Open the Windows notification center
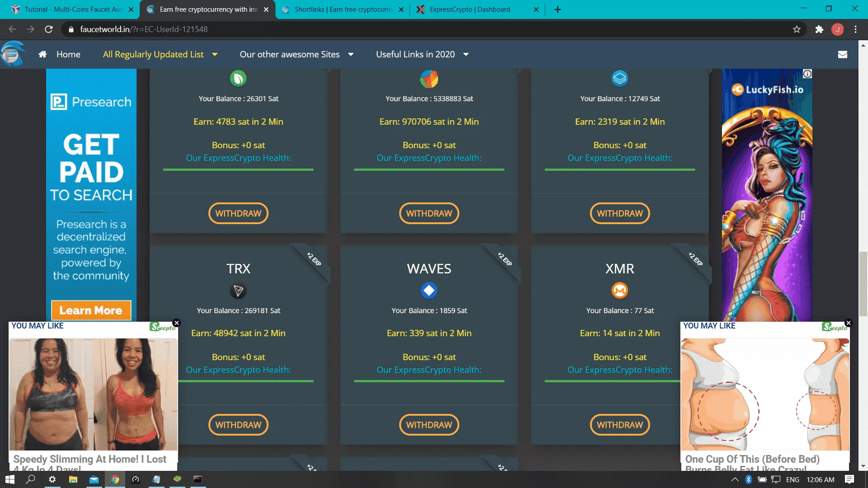This screenshot has height=488, width=868. click(849, 479)
